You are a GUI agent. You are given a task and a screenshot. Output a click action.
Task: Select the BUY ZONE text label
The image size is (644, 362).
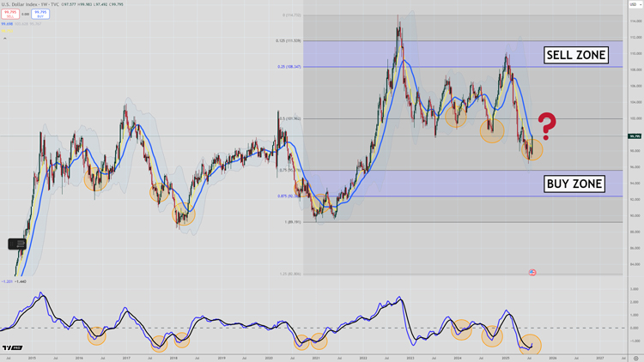point(574,184)
